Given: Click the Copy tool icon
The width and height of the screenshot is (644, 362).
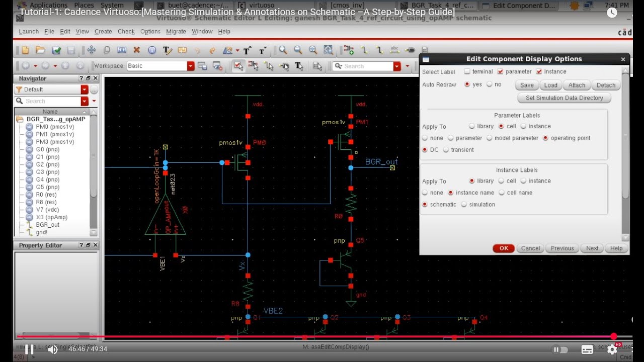Looking at the screenshot, I should tap(106, 50).
